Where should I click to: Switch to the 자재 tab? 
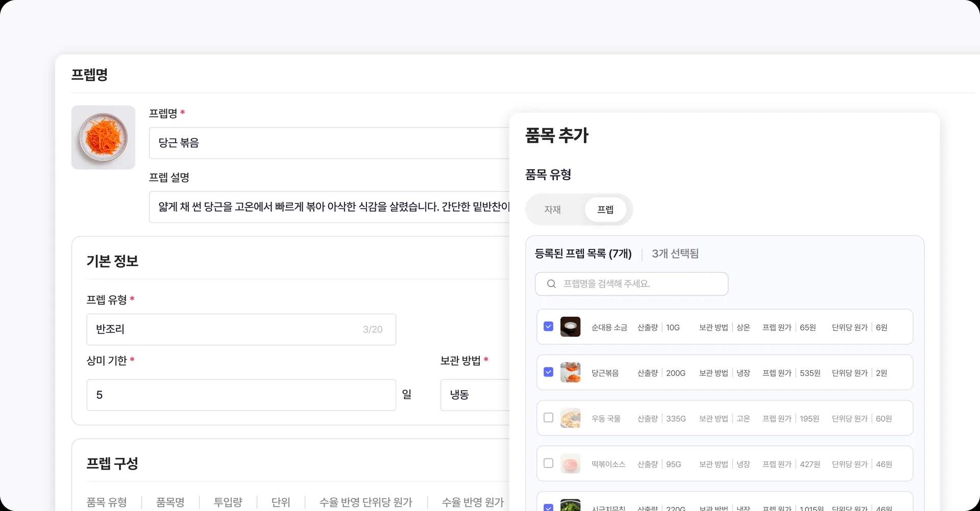[552, 210]
